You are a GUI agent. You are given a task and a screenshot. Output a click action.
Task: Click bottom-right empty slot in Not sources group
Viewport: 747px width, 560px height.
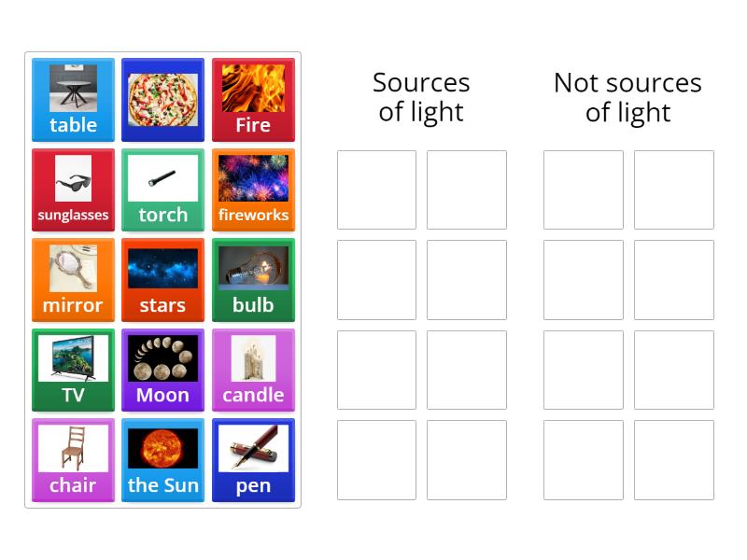click(673, 459)
